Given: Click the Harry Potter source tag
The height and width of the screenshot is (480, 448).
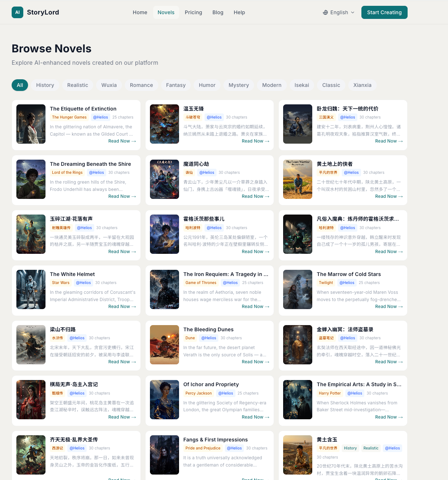Looking at the screenshot, I should (x=330, y=393).
